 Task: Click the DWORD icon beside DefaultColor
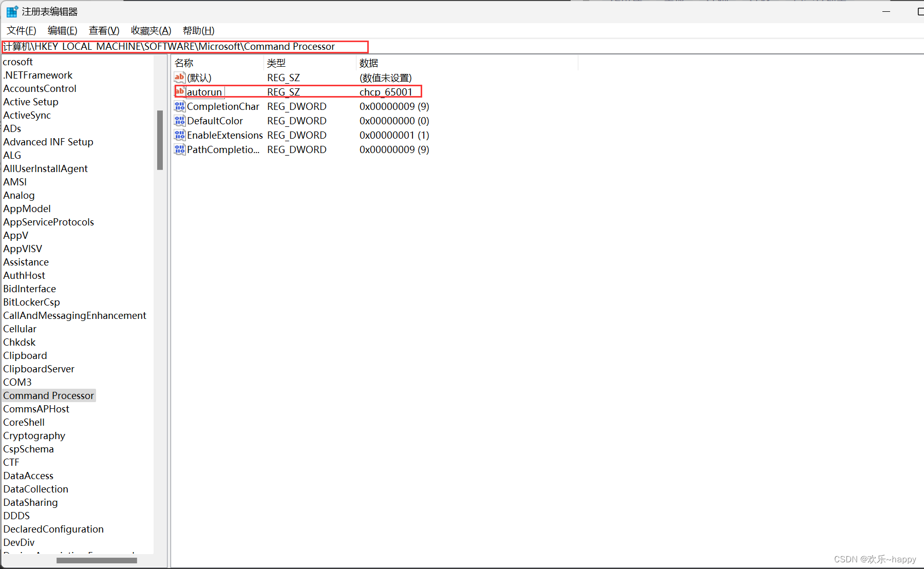179,121
